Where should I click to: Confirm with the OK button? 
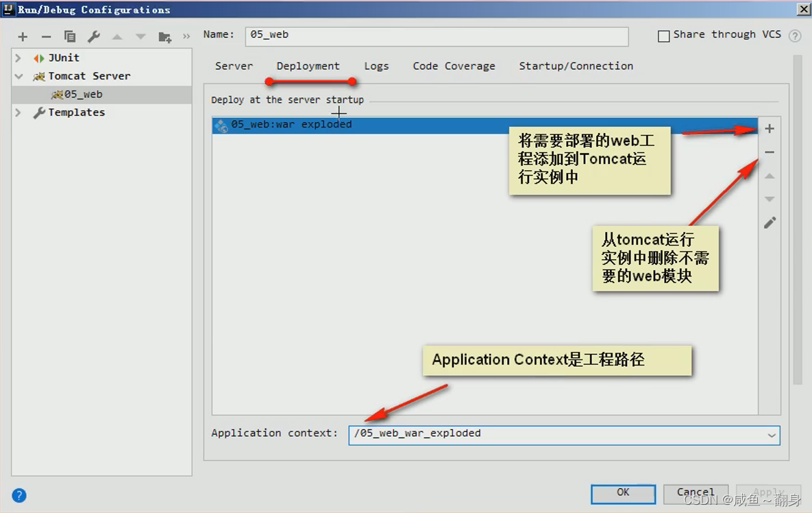623,494
